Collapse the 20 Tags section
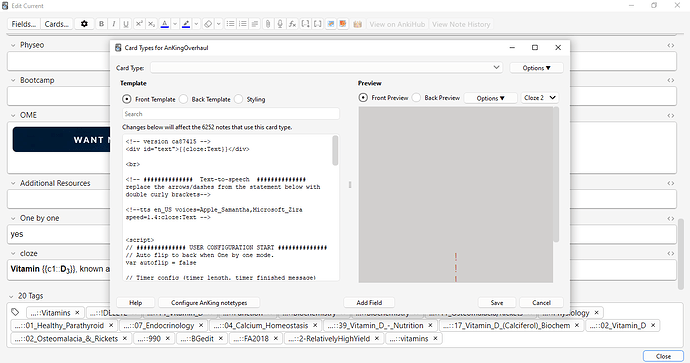Viewport: 690px width, 363px height. click(11, 296)
